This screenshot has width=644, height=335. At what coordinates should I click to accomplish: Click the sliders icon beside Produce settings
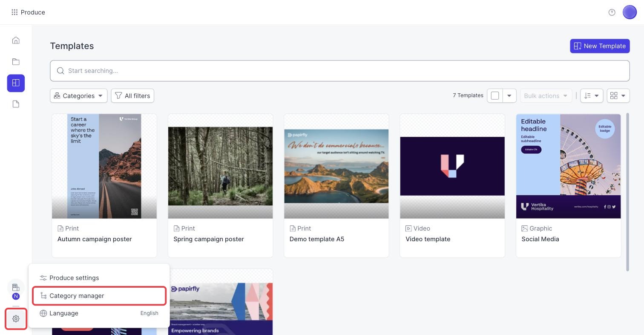click(43, 278)
